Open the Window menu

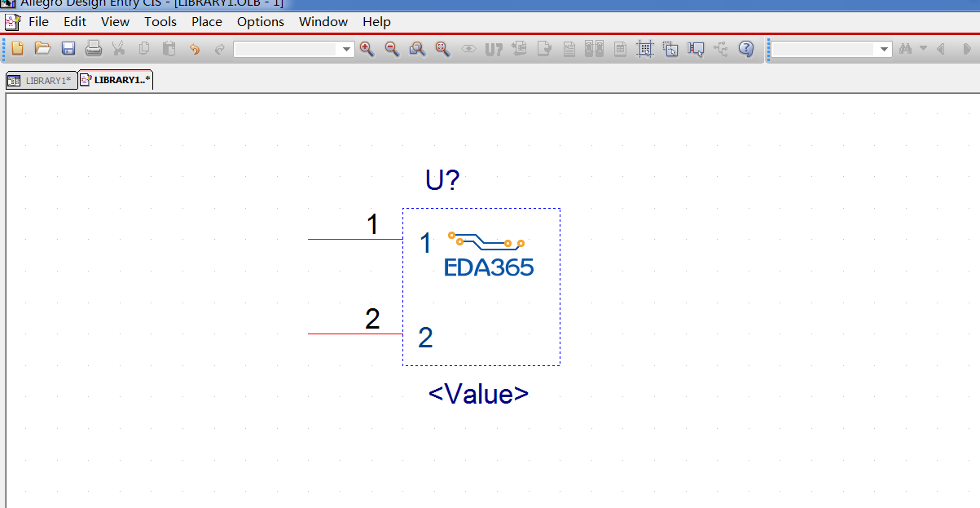[323, 22]
